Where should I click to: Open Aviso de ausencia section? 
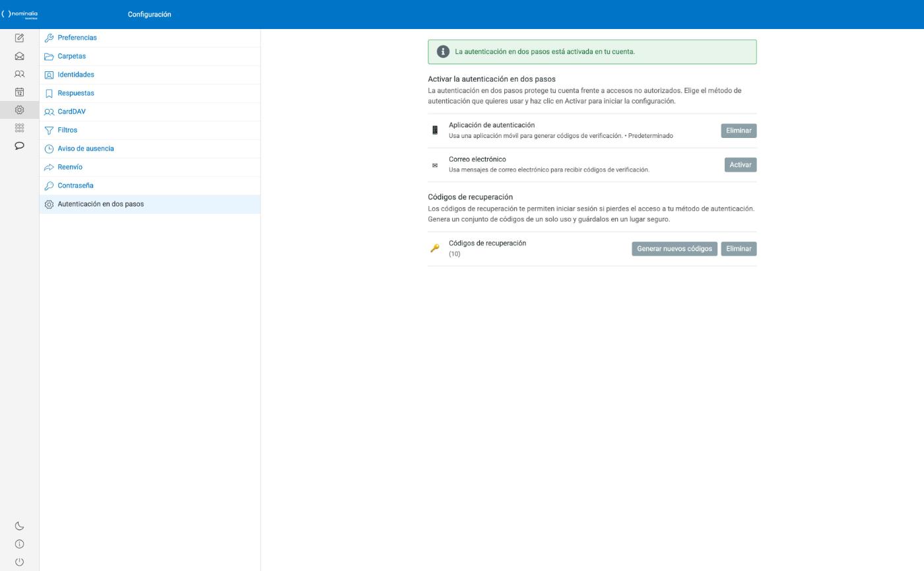pyautogui.click(x=150, y=149)
